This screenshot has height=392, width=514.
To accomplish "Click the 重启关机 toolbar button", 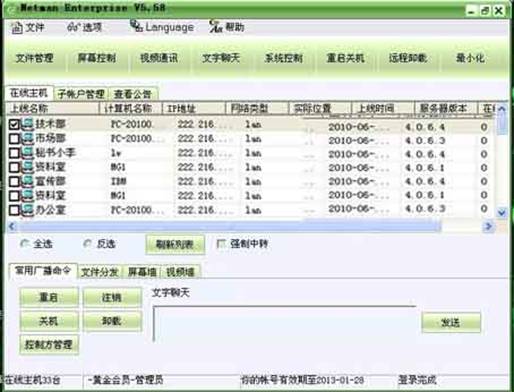I will (346, 58).
